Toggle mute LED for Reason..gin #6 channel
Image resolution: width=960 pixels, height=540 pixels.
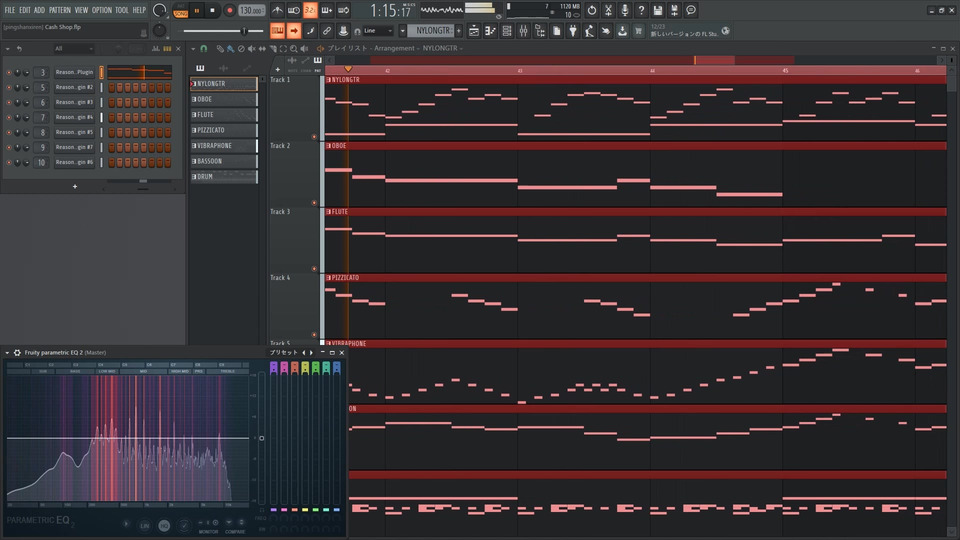[x=9, y=163]
